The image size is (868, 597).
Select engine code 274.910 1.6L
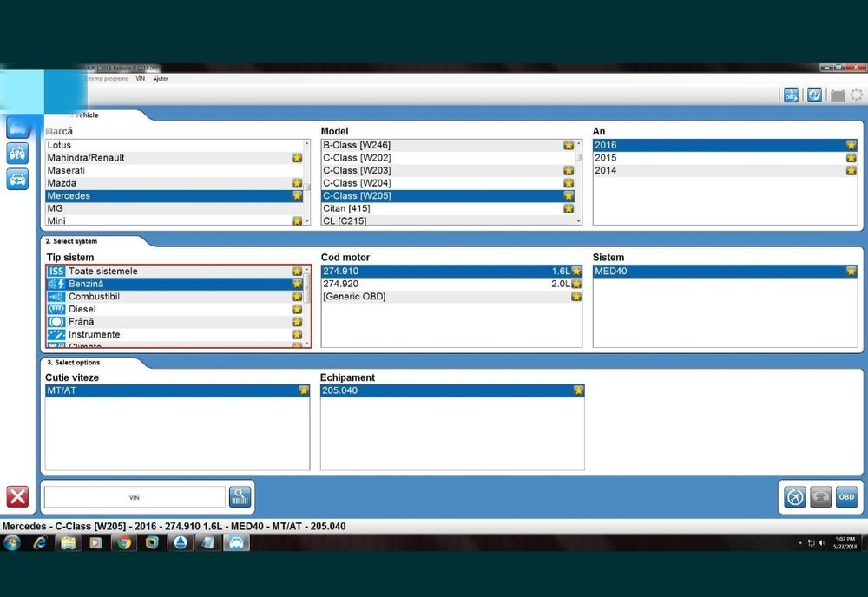pos(451,271)
